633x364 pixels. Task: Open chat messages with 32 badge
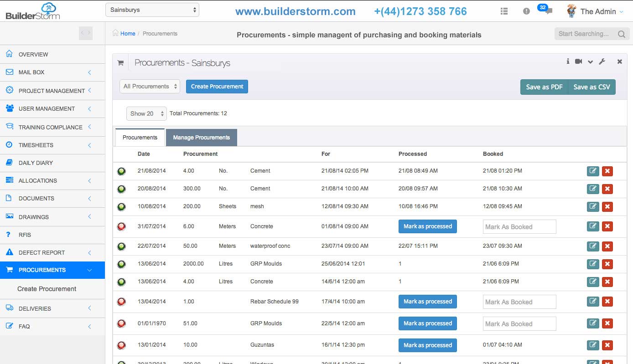(x=545, y=10)
